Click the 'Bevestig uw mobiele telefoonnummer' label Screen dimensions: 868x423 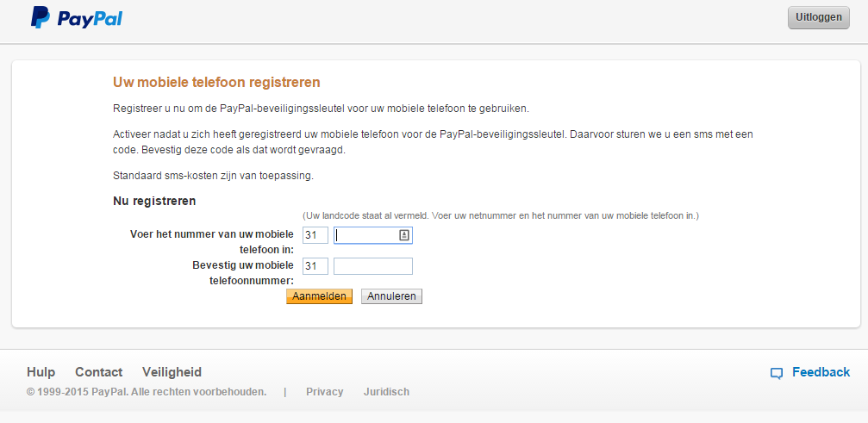[x=243, y=272]
